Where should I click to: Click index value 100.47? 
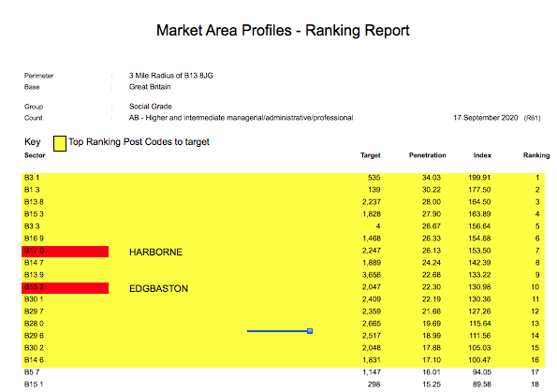pos(479,360)
